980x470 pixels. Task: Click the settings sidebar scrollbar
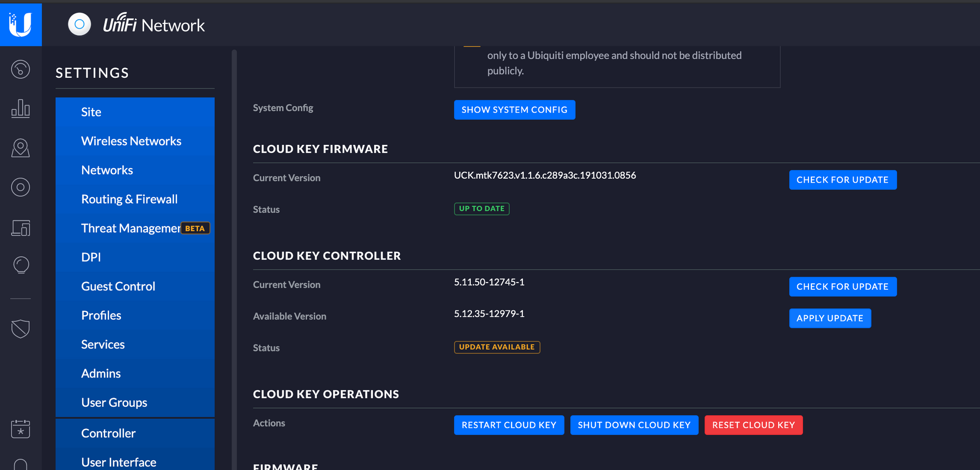click(x=234, y=245)
